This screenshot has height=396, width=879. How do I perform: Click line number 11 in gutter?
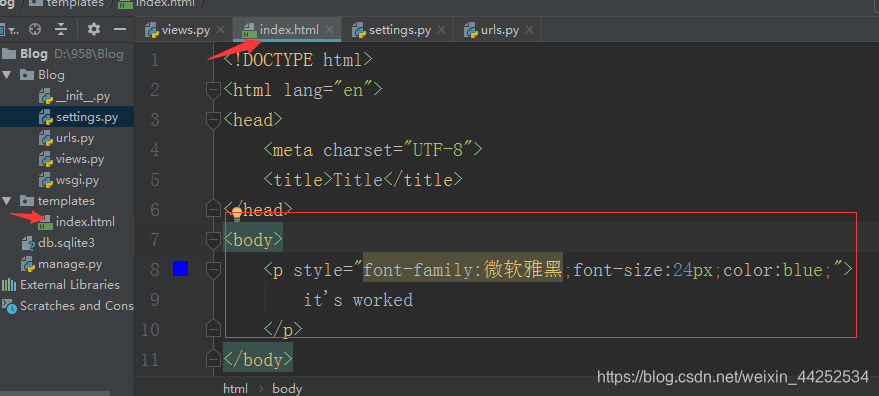click(x=151, y=360)
